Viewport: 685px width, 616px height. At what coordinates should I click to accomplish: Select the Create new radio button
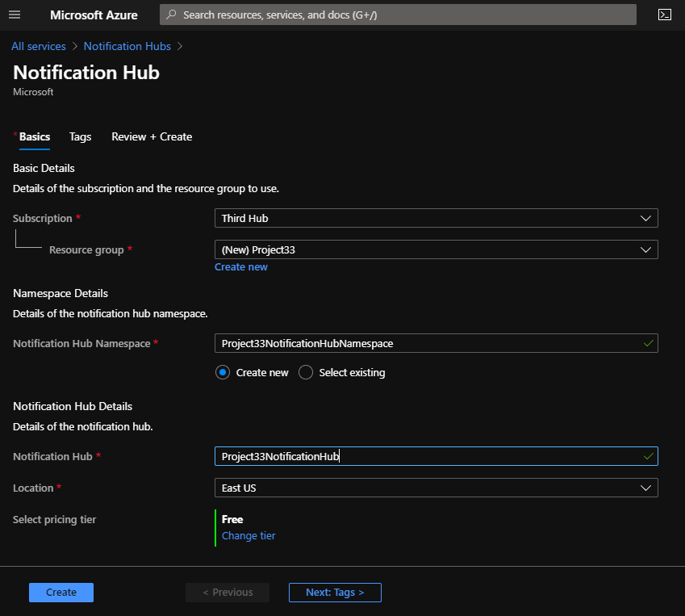pyautogui.click(x=223, y=372)
